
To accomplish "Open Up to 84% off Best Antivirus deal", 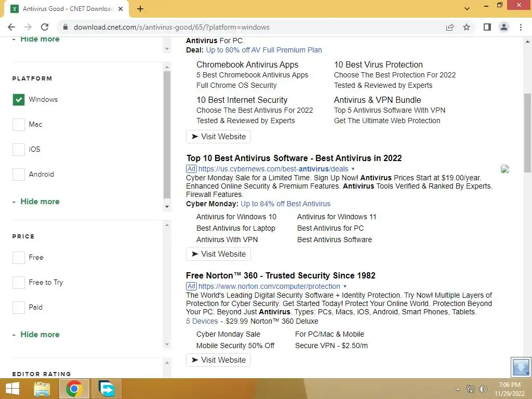I will [285, 204].
